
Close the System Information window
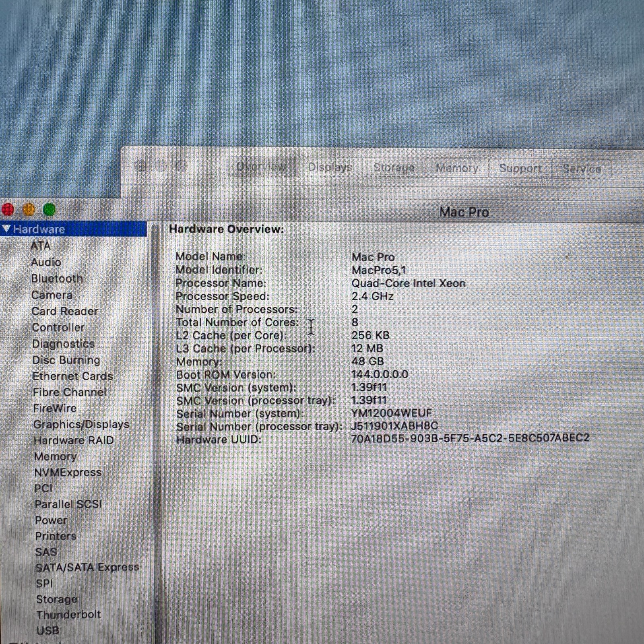(x=8, y=209)
